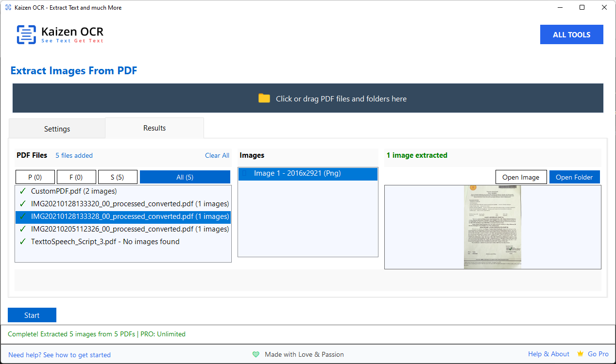Viewport: 616px width, 364px height.
Task: Click the extracted document preview thumbnail
Action: coord(493,227)
